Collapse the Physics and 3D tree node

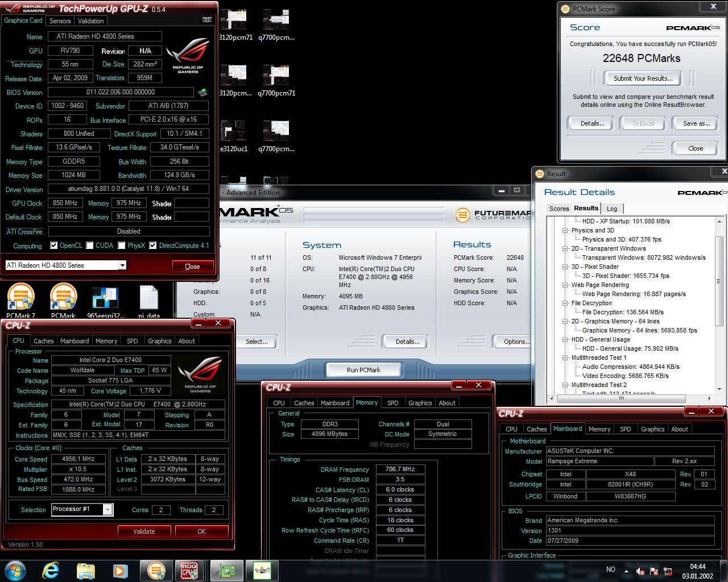(x=565, y=230)
